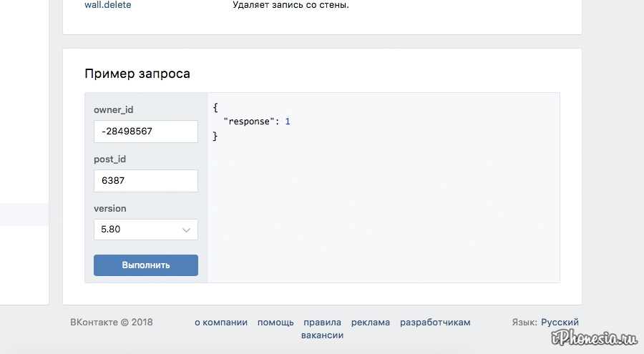This screenshot has width=644, height=354.
Task: Open the правила footer link
Action: 323,323
